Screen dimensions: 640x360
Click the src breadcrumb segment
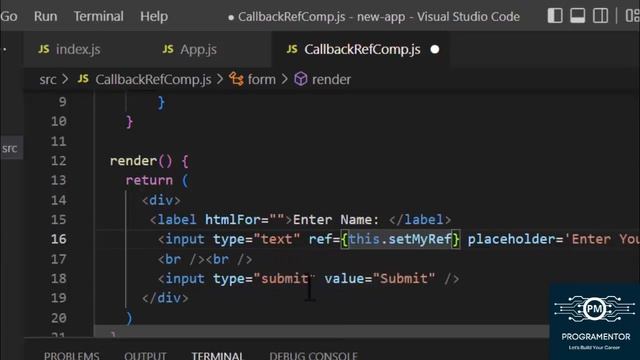(x=48, y=80)
